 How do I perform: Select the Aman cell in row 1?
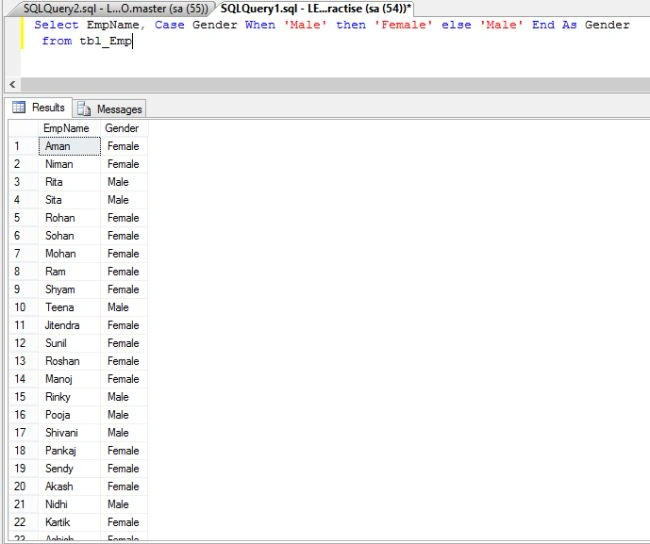pos(69,146)
